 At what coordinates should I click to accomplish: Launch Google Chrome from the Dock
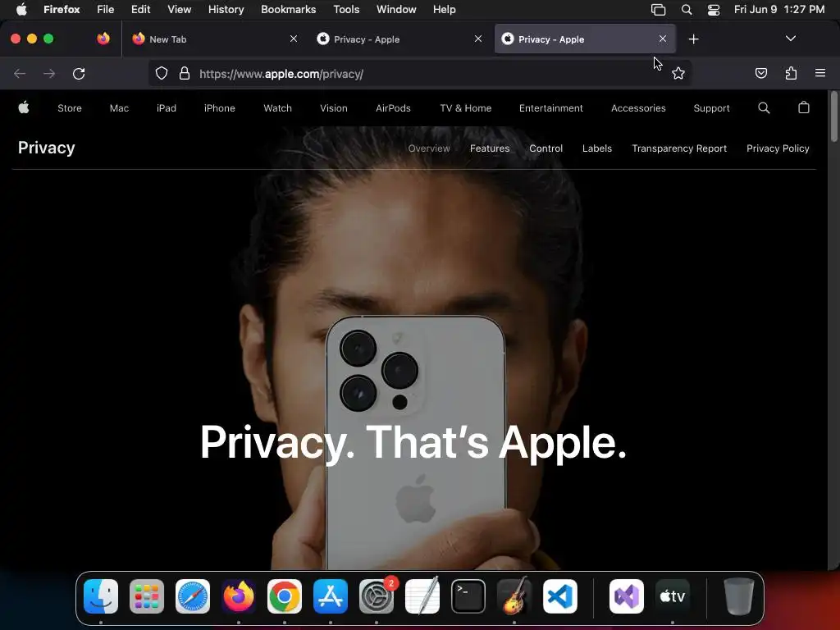pyautogui.click(x=285, y=596)
